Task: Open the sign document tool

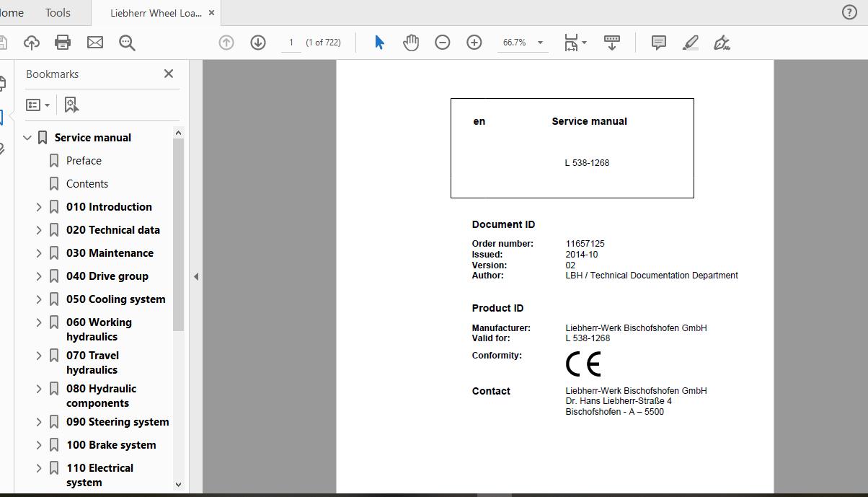Action: (722, 43)
